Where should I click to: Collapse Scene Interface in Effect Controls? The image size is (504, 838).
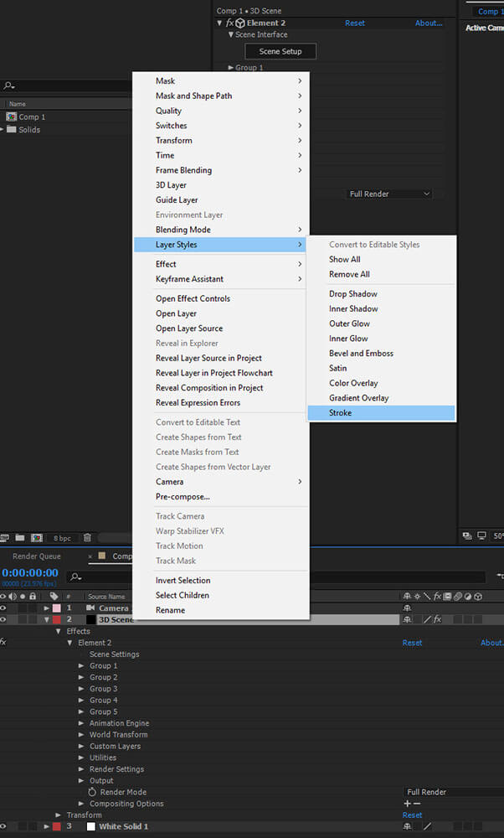[230, 34]
